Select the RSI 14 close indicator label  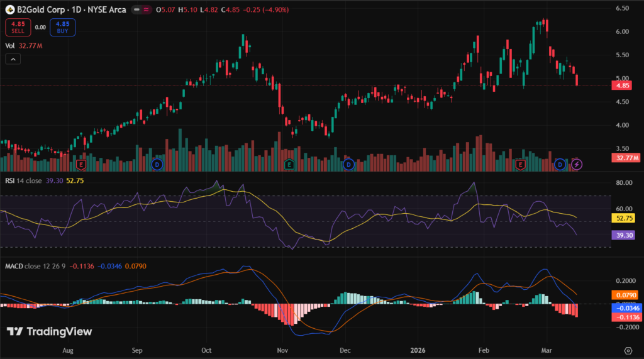click(25, 180)
